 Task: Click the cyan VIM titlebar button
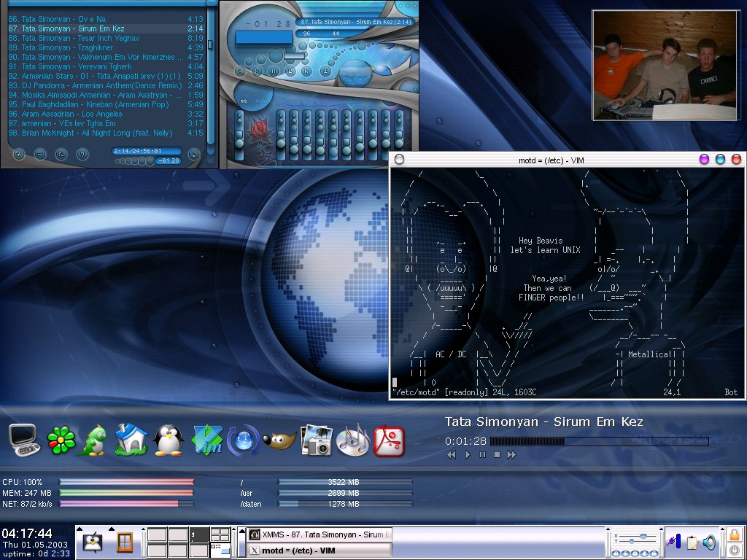[720, 159]
